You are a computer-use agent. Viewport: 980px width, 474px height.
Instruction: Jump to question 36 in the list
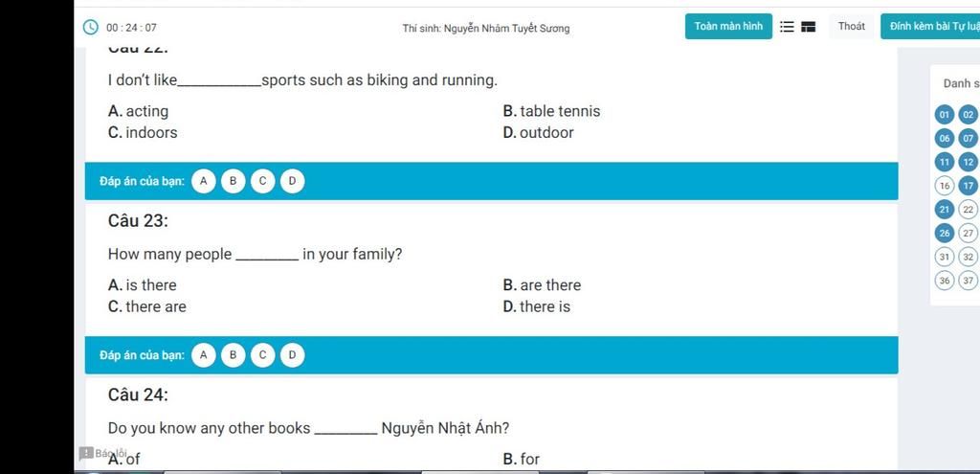click(945, 281)
